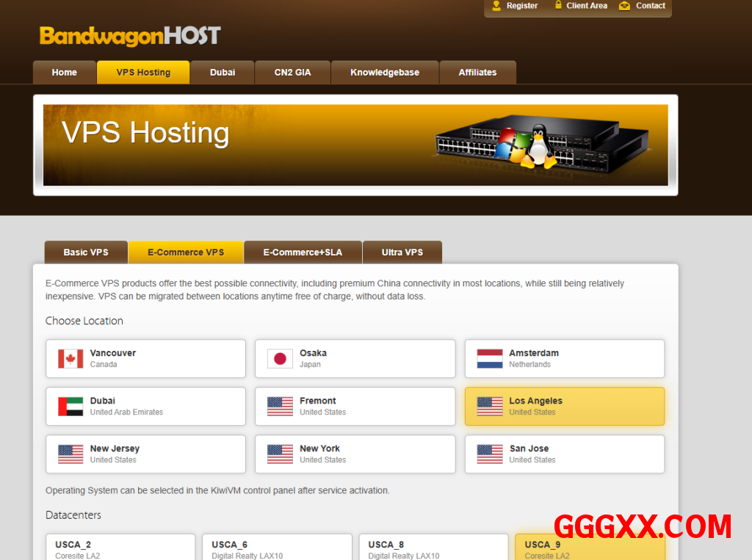The image size is (752, 560).
Task: Choose the San Jose location
Action: tap(564, 454)
